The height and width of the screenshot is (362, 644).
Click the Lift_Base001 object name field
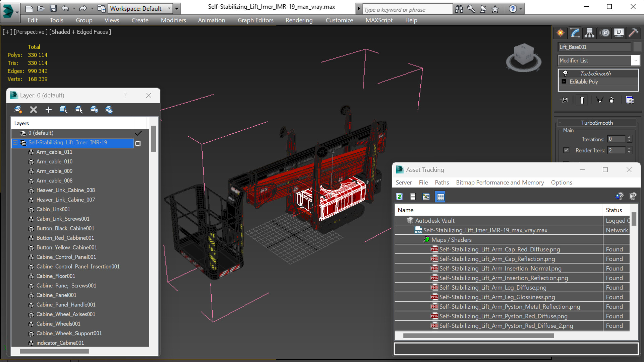(594, 47)
